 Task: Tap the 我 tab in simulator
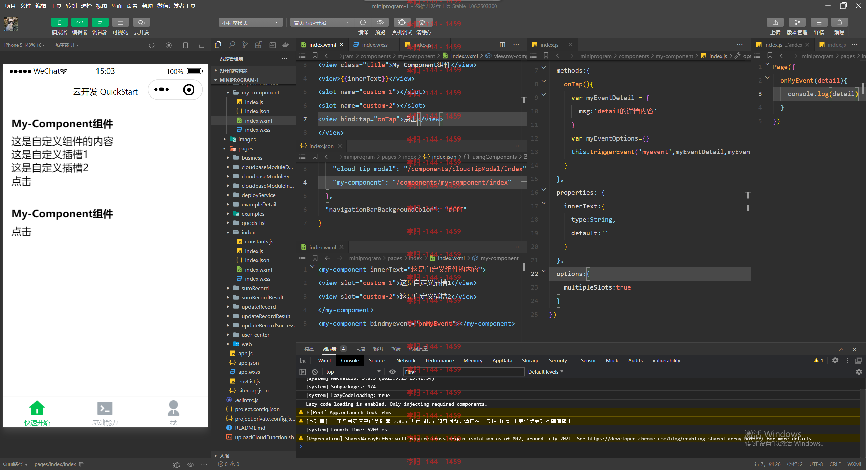[x=173, y=413]
